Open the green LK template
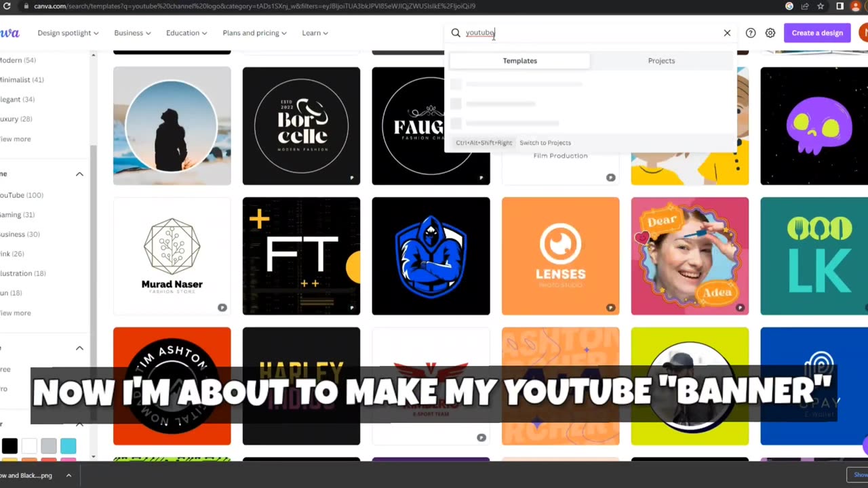The width and height of the screenshot is (868, 488). pos(814,256)
